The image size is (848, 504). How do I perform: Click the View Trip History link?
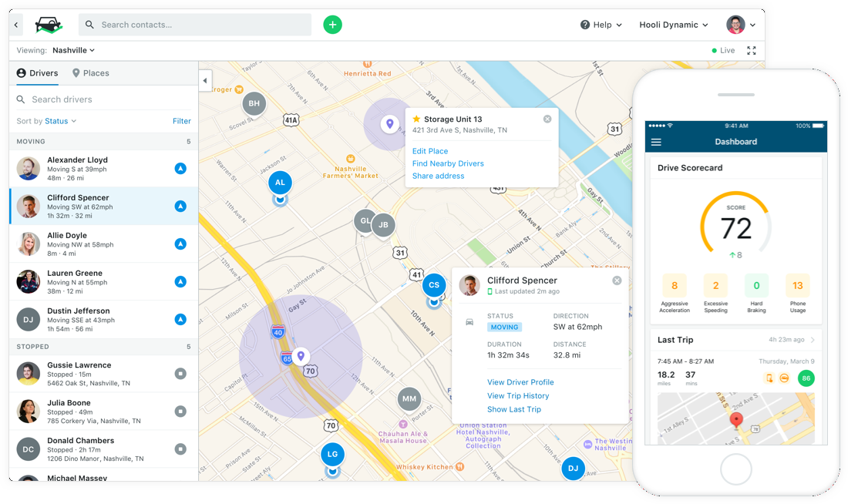pyautogui.click(x=518, y=396)
